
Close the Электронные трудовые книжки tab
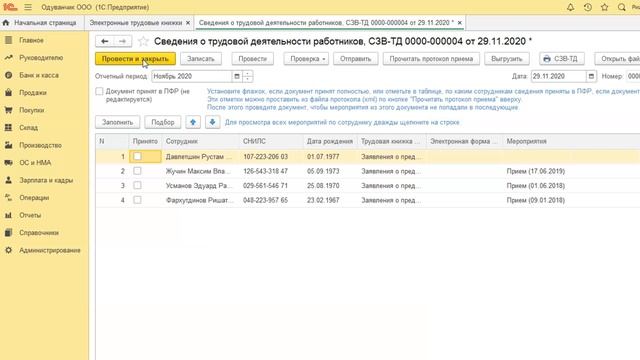[188, 23]
